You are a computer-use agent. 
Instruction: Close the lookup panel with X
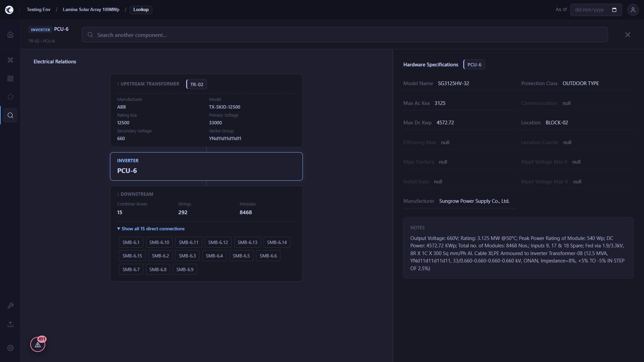click(628, 35)
